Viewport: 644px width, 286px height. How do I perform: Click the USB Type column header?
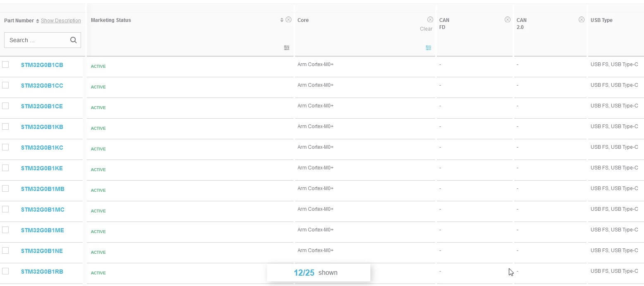pyautogui.click(x=601, y=20)
